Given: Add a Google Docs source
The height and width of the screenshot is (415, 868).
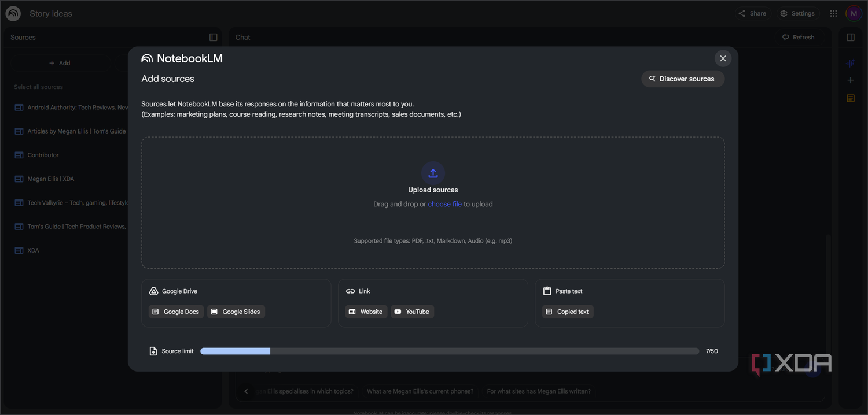Looking at the screenshot, I should click(176, 312).
